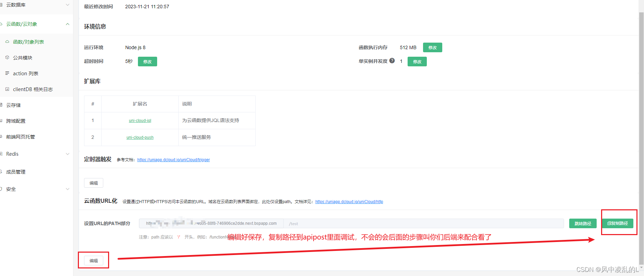Open 云存储 in the sidebar
The image size is (644, 276).
[x=13, y=105]
